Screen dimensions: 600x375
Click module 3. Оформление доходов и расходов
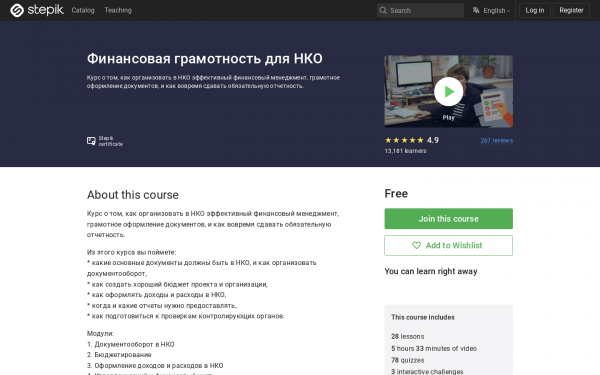[155, 365]
